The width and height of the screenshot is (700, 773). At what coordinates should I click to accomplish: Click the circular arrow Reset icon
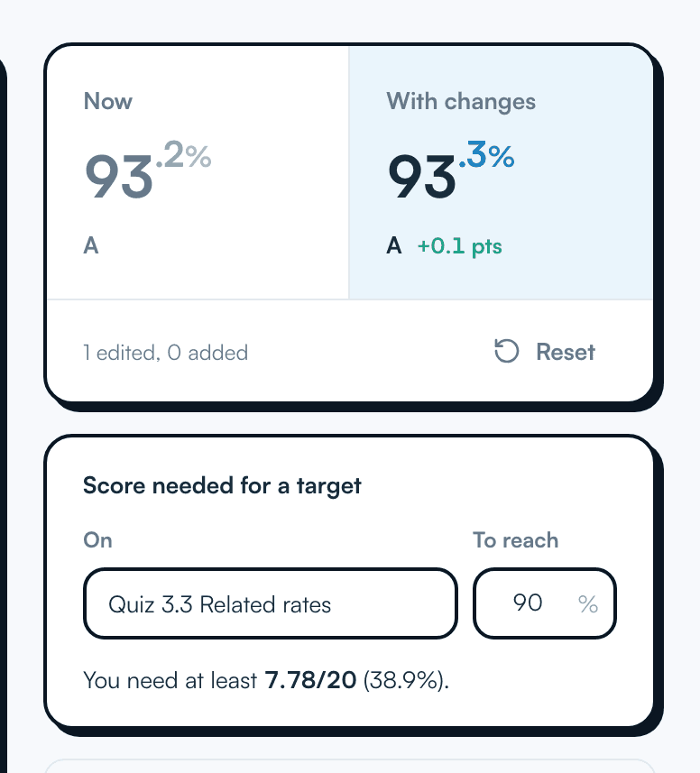click(506, 351)
